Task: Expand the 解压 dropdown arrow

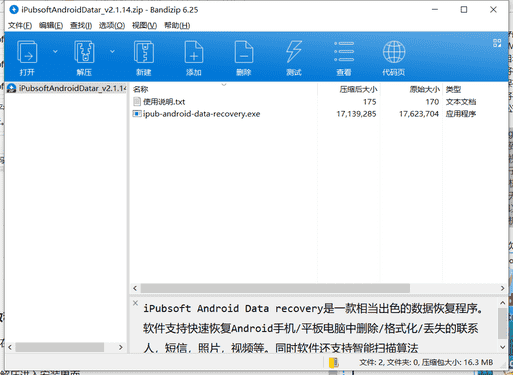Action: (112, 51)
